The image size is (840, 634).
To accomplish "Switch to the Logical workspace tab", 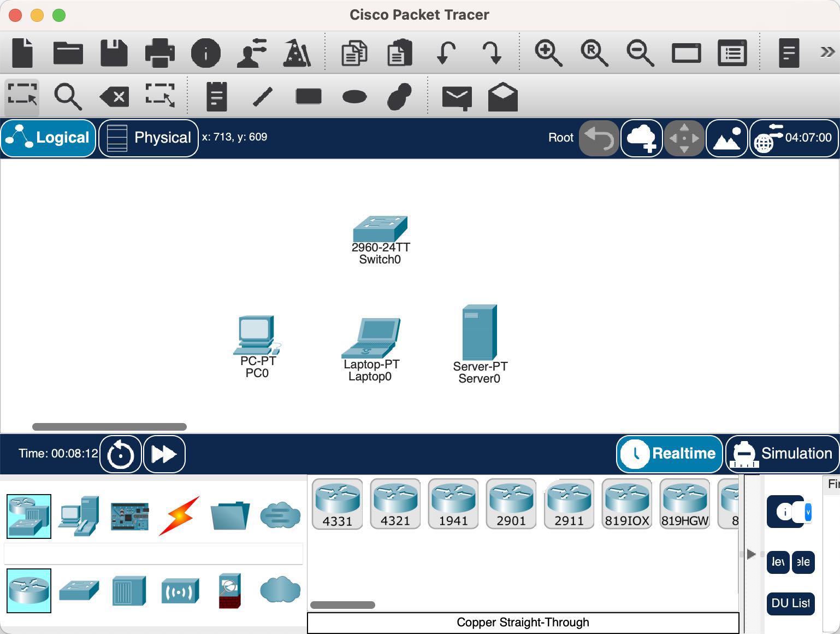I will (x=48, y=138).
